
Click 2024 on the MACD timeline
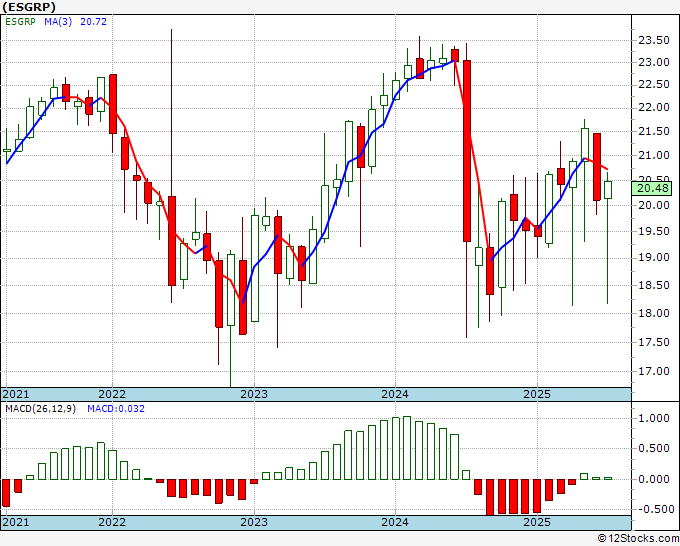click(395, 522)
